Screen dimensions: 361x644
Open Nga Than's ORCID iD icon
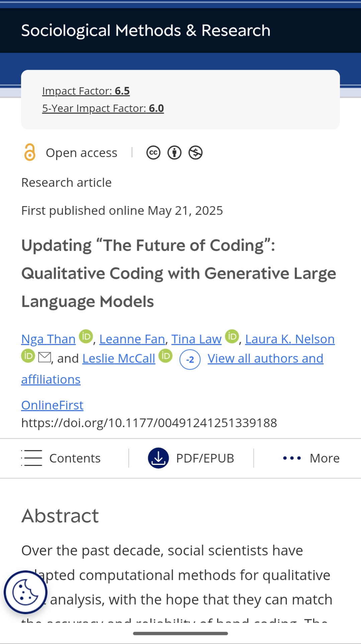pyautogui.click(x=86, y=336)
